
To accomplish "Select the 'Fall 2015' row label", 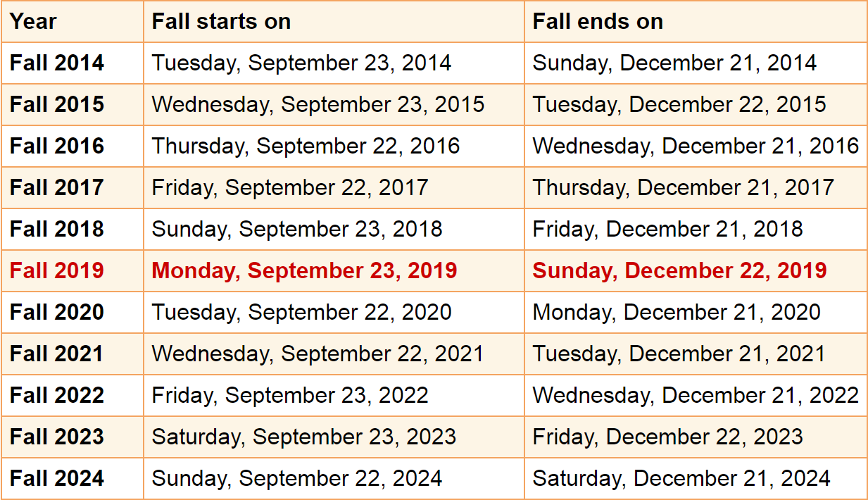I will 57,104.
